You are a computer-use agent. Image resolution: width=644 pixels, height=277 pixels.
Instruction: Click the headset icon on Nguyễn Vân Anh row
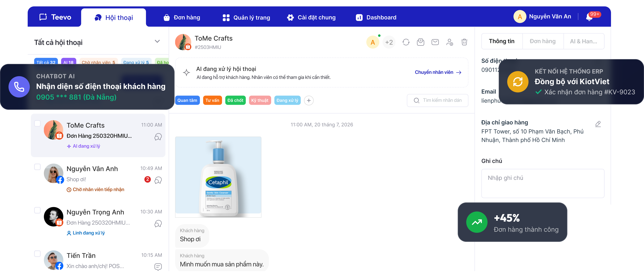[x=158, y=180]
